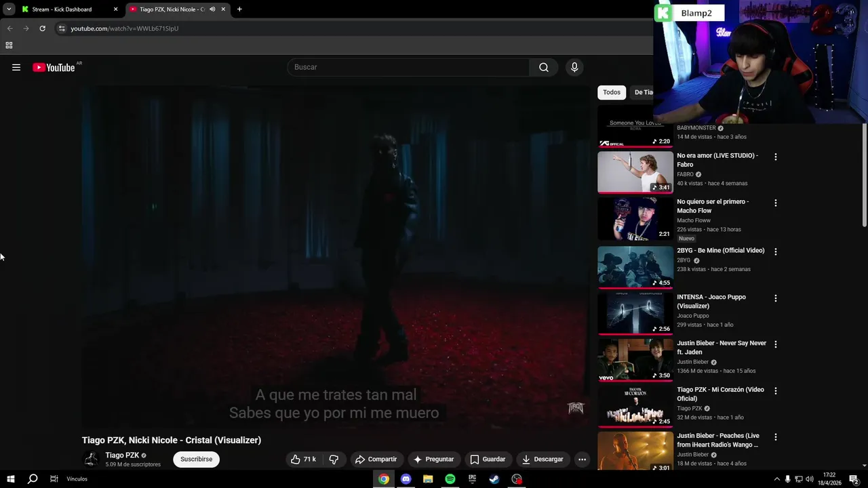Open the system volume control
This screenshot has width=868, height=488.
coord(809,479)
